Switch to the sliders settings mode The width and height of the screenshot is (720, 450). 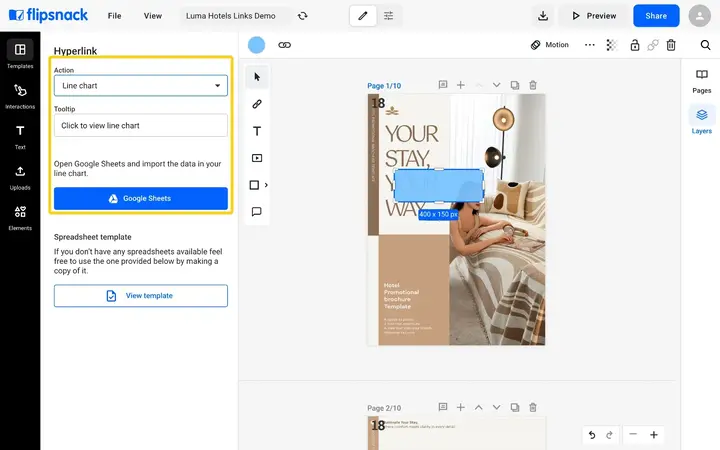(x=388, y=16)
